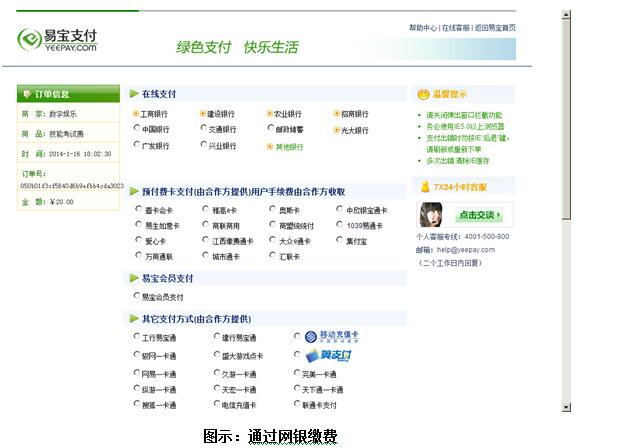620x448 pixels.
Task: Click the 绿色支付 快乐生活 slogan
Action: 237,47
